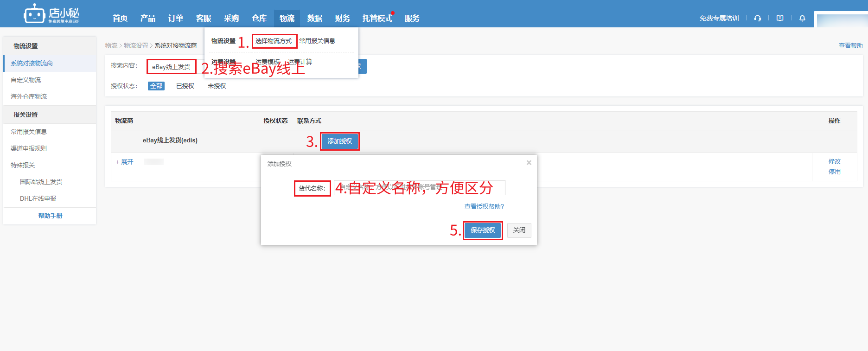Open the customer service headset icon
Viewport: 868px width, 351px height.
pyautogui.click(x=758, y=18)
